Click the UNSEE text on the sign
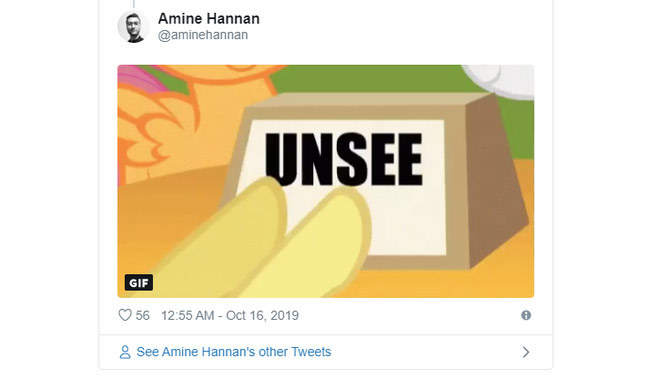660x379 pixels. pyautogui.click(x=343, y=159)
